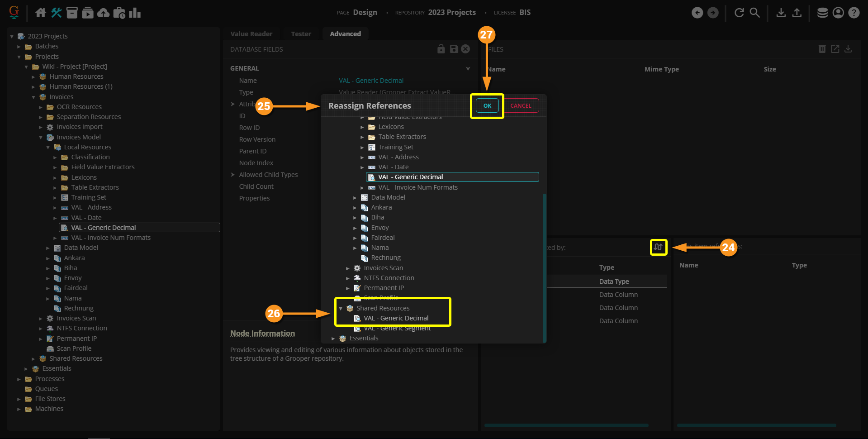Open the magnifier search icon

[x=754, y=13]
